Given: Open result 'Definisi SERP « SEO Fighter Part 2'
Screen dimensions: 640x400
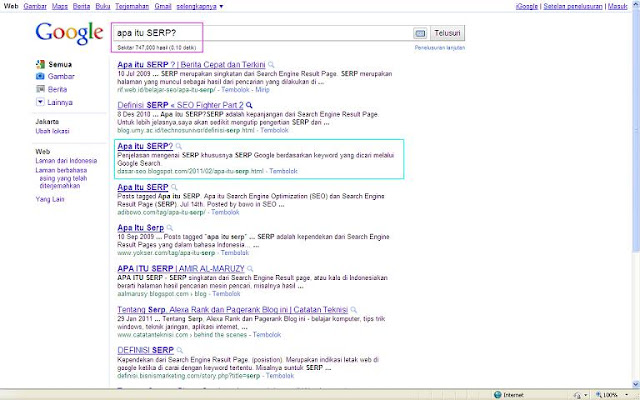Looking at the screenshot, I should click(x=180, y=105).
